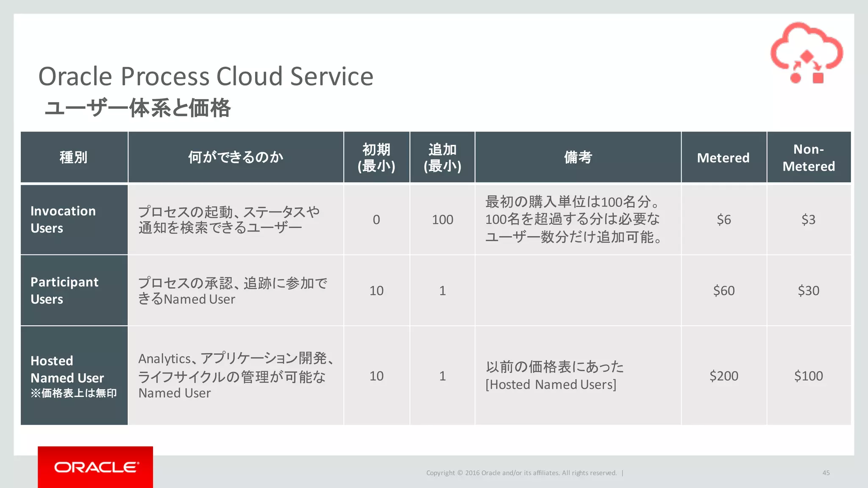Click the Non-Metered price '$3'

point(809,219)
